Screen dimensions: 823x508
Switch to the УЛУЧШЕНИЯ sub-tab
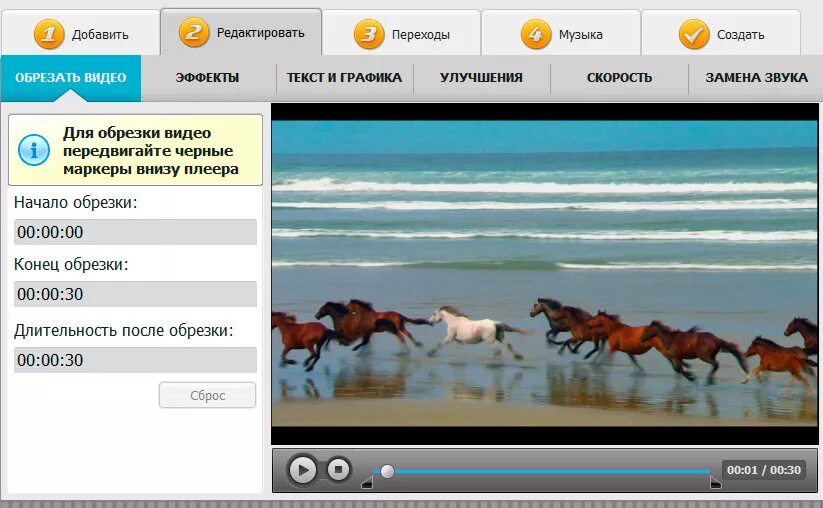(x=481, y=78)
